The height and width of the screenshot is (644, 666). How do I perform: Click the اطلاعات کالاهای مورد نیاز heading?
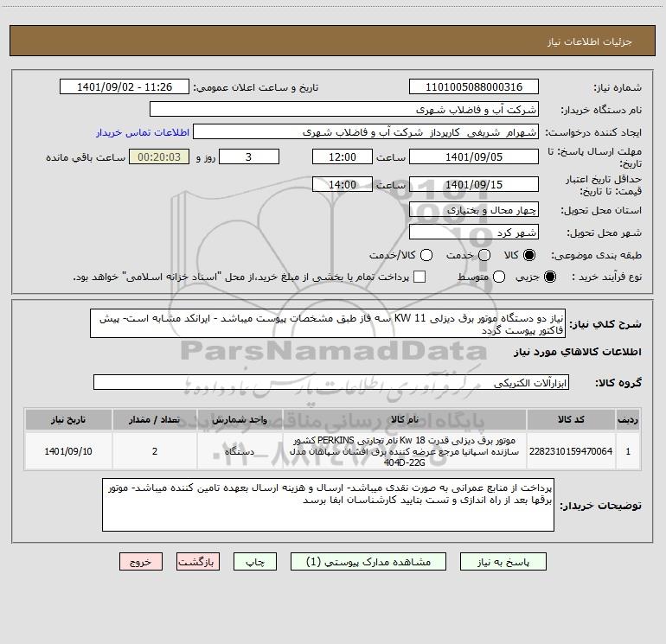(x=577, y=352)
